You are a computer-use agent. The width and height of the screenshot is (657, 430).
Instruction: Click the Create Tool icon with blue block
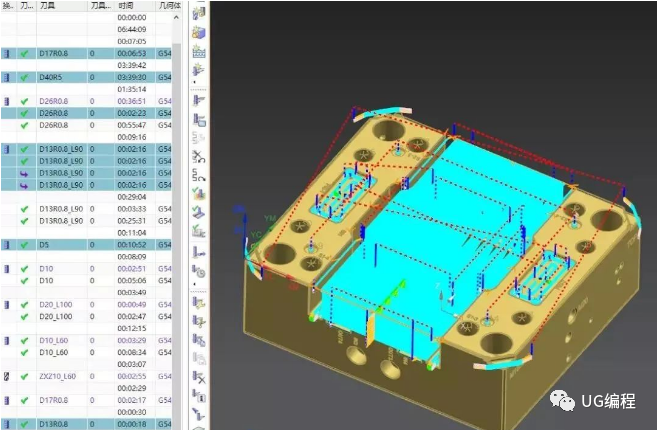click(x=199, y=33)
